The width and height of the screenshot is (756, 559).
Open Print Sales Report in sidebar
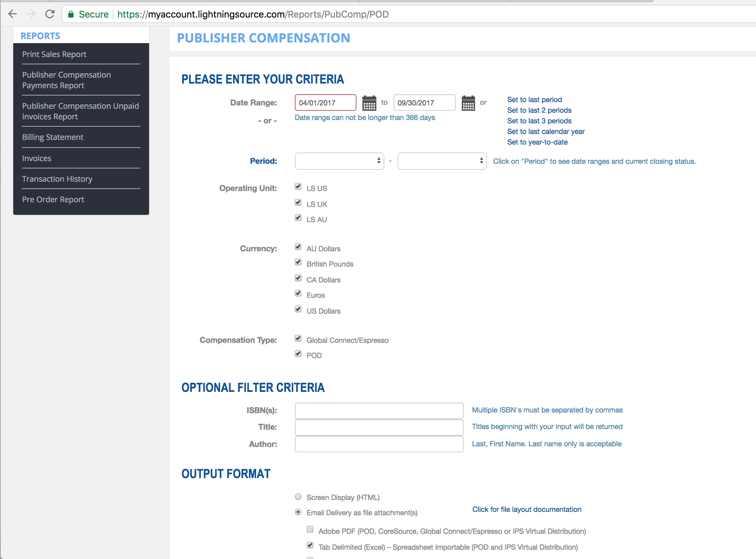(54, 54)
